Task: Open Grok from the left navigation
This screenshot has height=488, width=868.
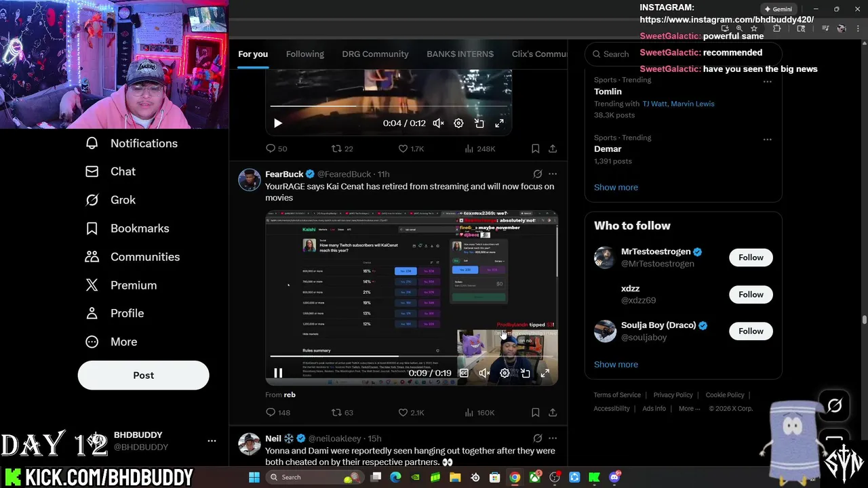Action: [110, 200]
